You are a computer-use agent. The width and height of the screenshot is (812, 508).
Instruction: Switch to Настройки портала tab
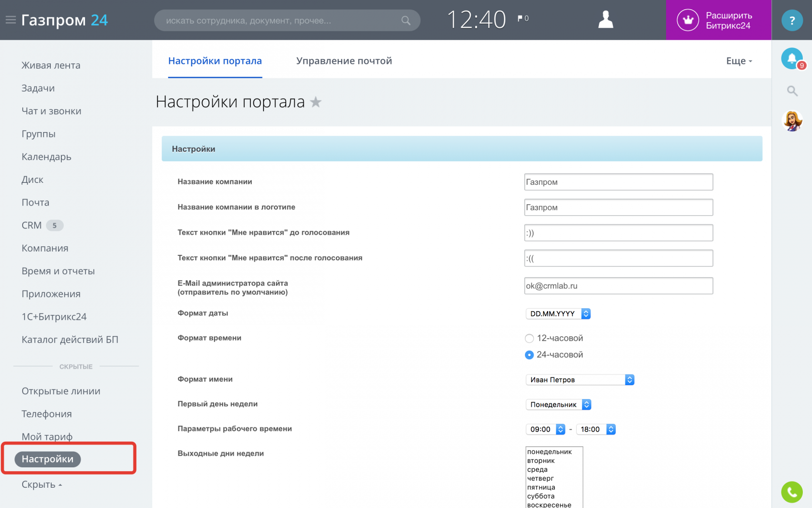click(215, 61)
